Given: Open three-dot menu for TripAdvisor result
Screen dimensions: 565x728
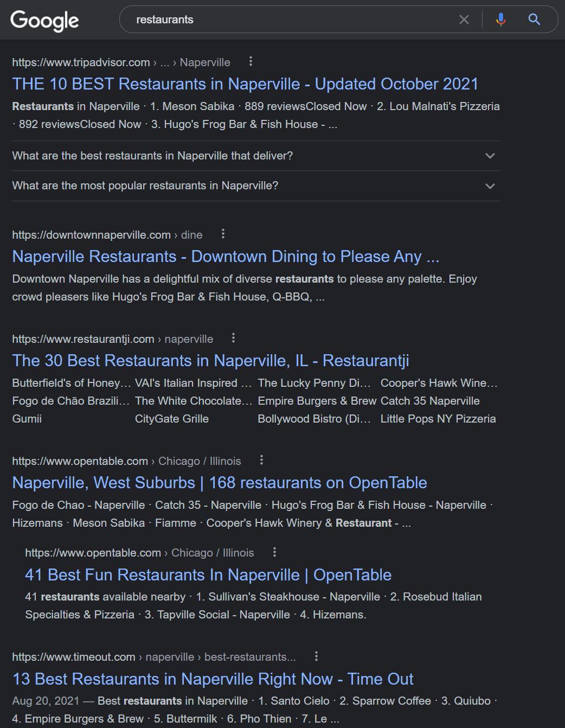Looking at the screenshot, I should (251, 62).
